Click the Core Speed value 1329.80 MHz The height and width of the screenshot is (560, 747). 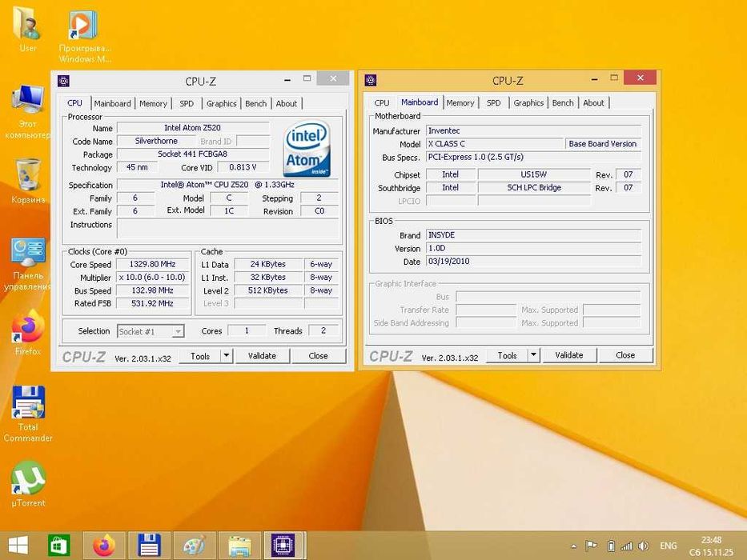[153, 264]
